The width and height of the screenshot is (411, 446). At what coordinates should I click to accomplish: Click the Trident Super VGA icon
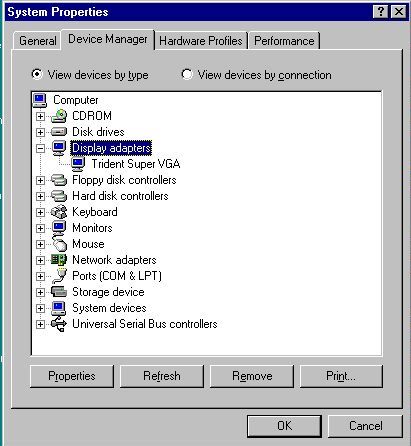(78, 164)
